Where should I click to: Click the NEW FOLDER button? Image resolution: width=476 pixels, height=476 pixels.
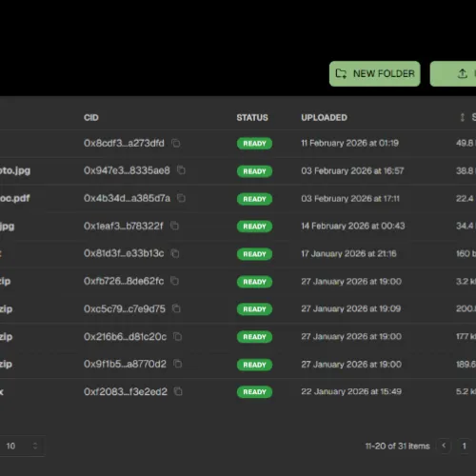point(375,73)
